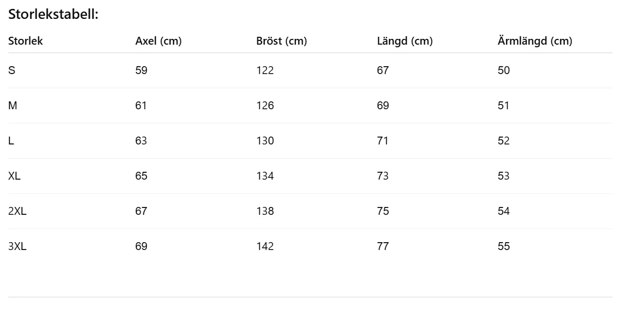Click the Bröst (cm) column header
This screenshot has width=644, height=312.
(282, 41)
